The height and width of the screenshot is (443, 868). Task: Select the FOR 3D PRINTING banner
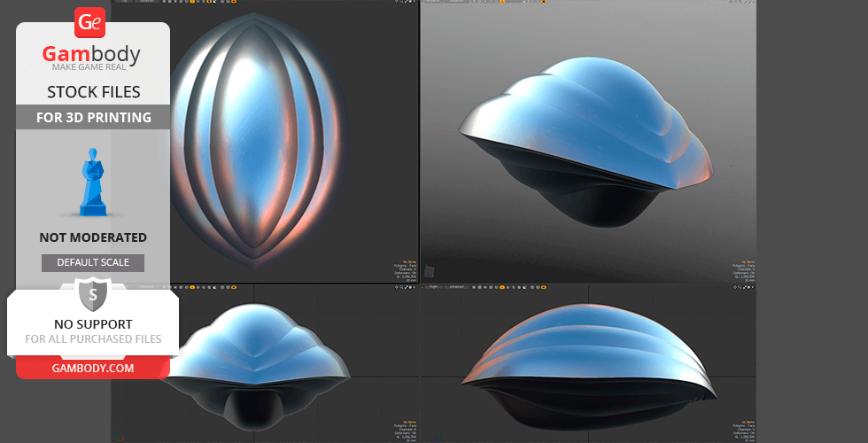click(x=93, y=117)
